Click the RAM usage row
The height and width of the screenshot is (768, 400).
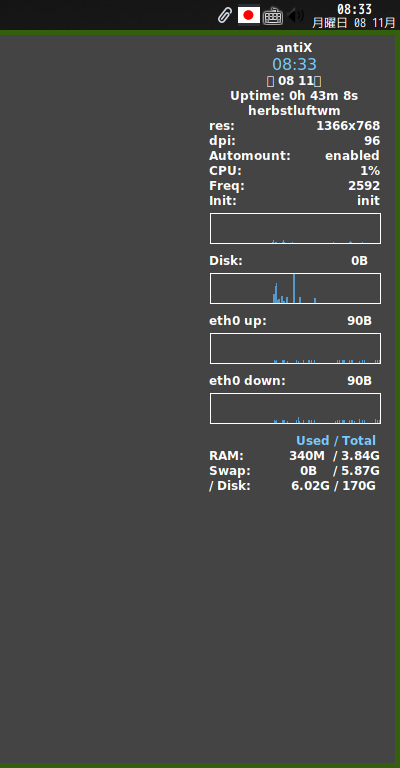coord(294,456)
